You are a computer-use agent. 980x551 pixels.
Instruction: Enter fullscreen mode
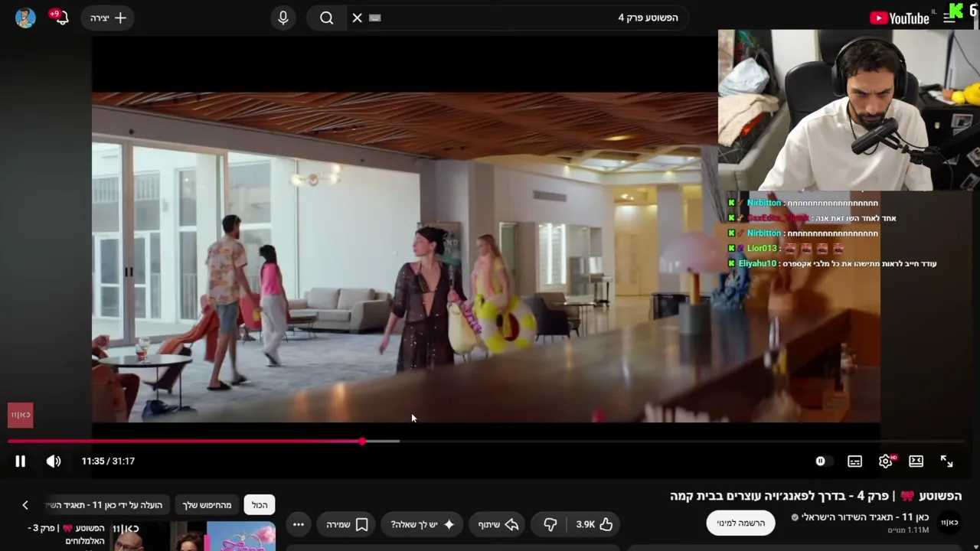point(946,461)
